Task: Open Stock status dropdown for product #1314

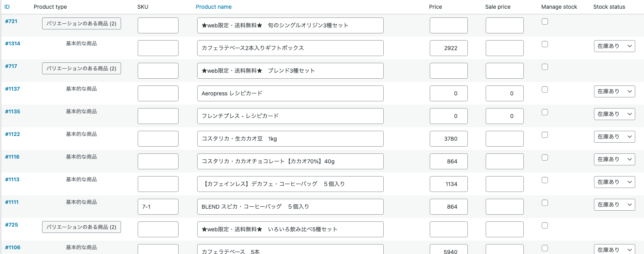Action: (614, 46)
